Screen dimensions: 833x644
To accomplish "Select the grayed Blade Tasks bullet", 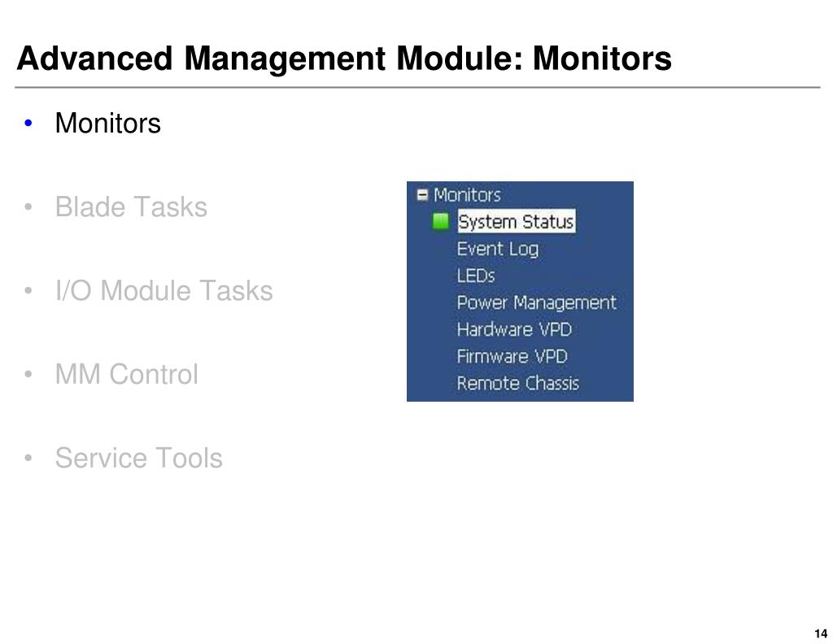I will click(x=131, y=207).
